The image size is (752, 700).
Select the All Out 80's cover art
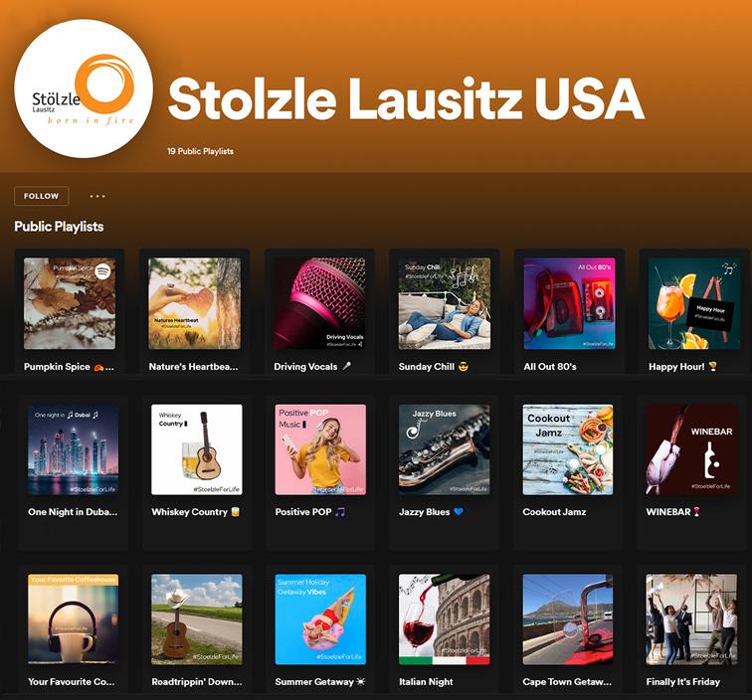pos(569,303)
